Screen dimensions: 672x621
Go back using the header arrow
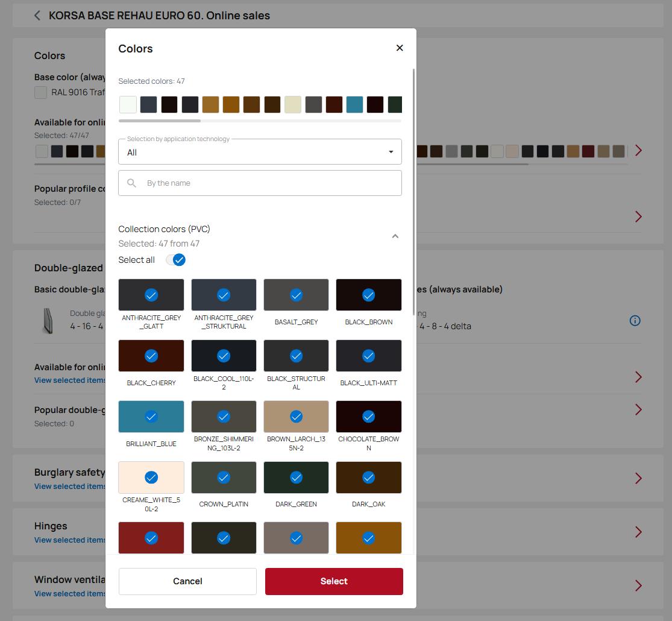(x=37, y=16)
